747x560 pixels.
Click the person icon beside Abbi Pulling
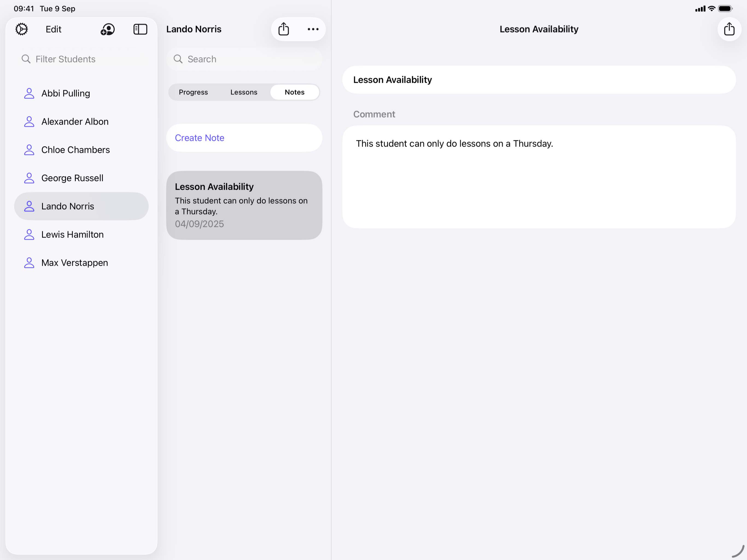click(29, 94)
